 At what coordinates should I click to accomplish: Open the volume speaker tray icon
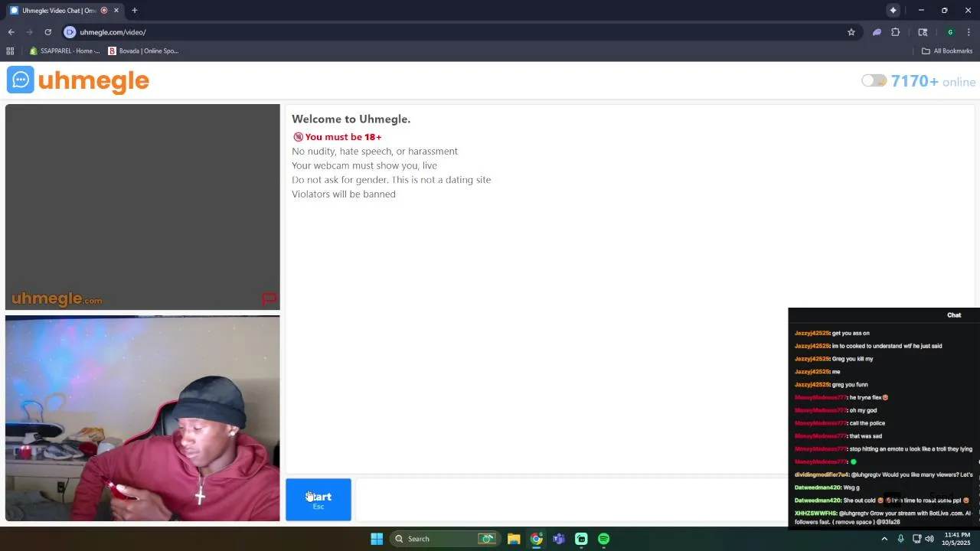[929, 539]
